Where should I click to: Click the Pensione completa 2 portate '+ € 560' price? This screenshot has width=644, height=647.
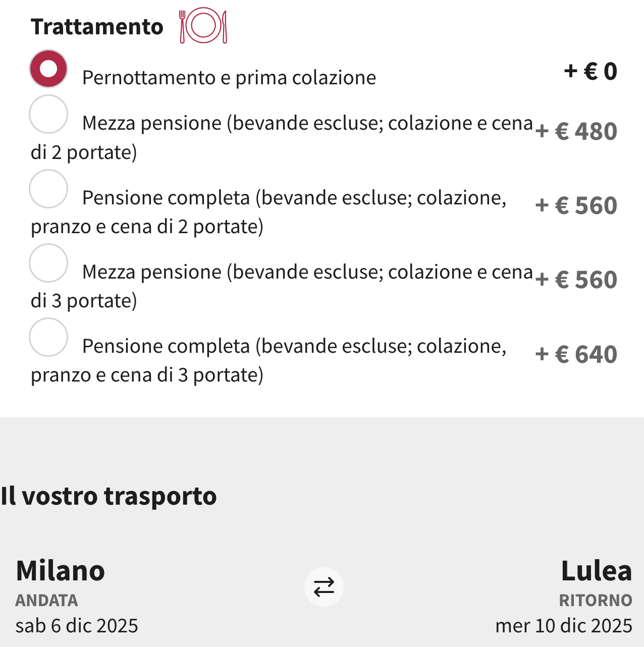(x=576, y=205)
